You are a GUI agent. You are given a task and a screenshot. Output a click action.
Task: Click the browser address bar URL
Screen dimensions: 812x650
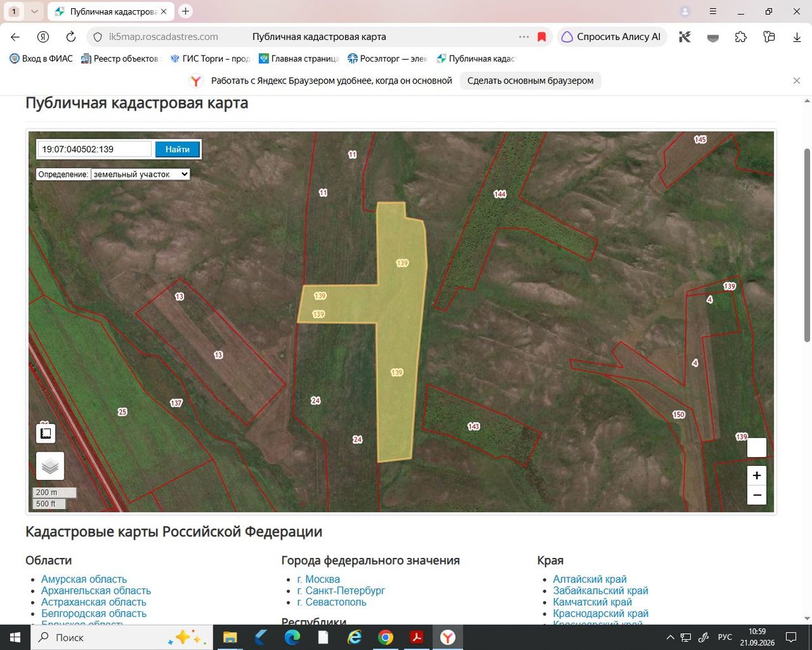coord(163,37)
